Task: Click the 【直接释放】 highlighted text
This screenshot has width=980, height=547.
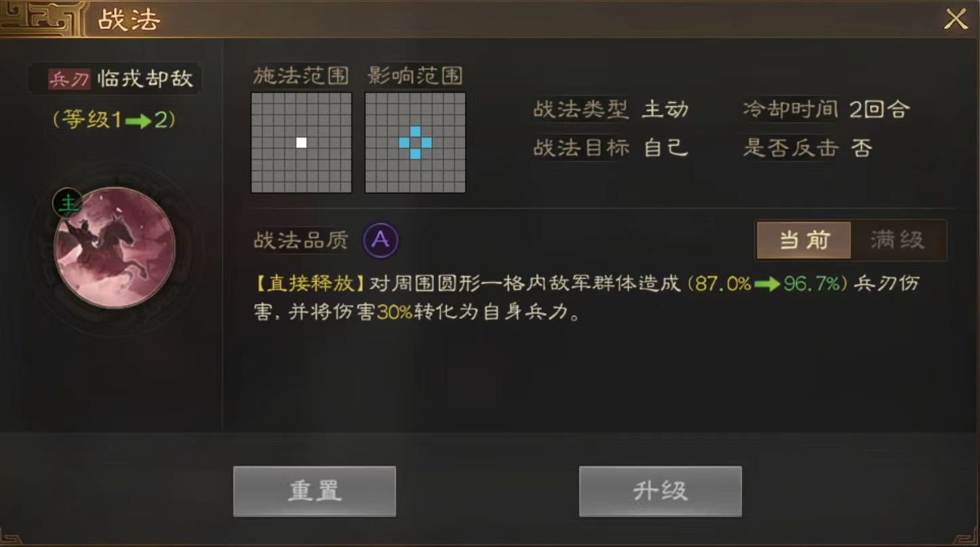Action: 311,283
